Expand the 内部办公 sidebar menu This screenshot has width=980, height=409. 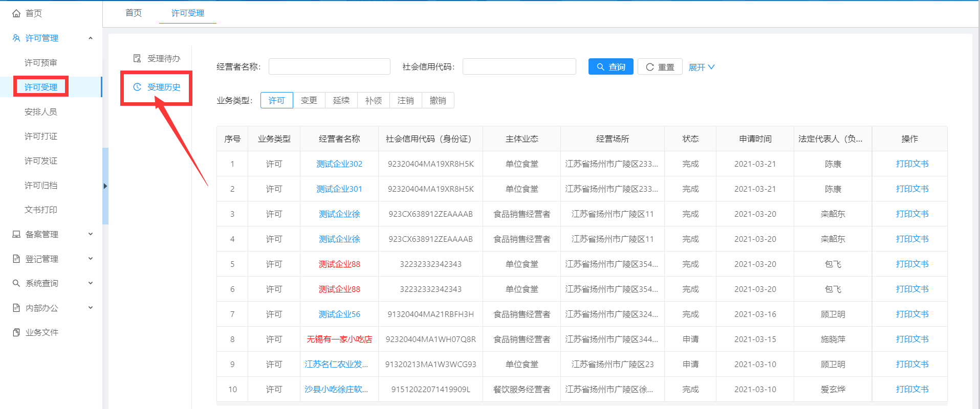pos(91,308)
